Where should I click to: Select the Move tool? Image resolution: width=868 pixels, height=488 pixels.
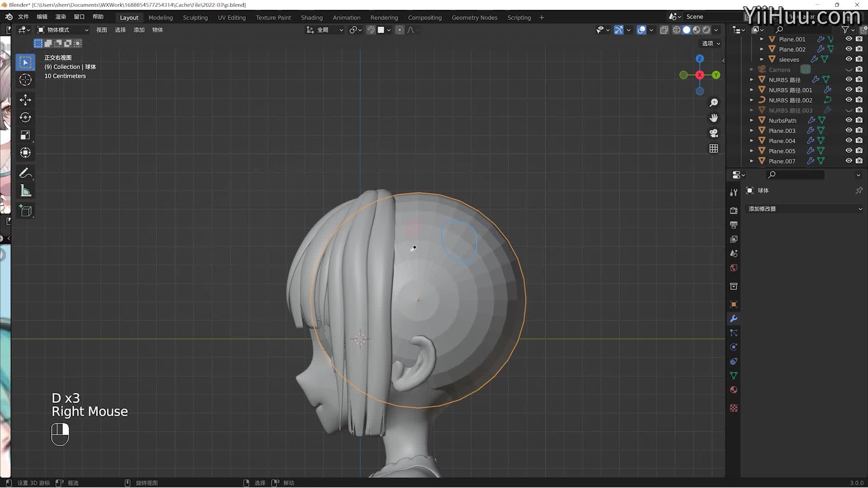point(25,99)
